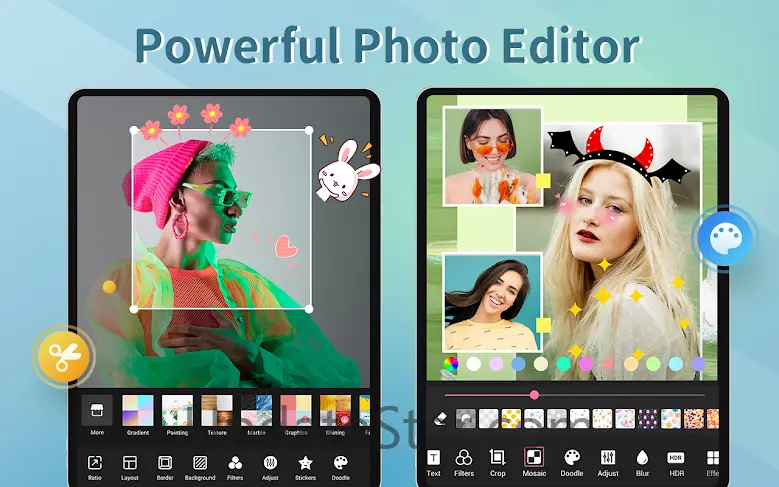Screen dimensions: 779x487
Task: Tap the More store icon
Action: pos(97,411)
